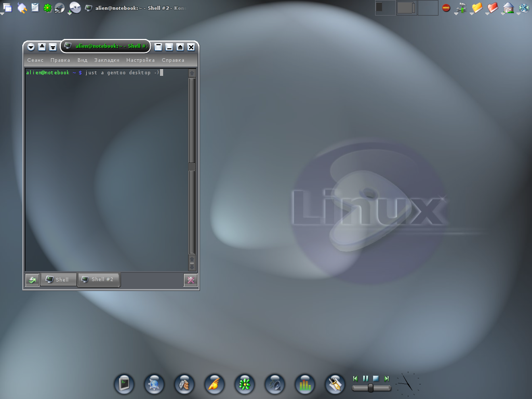Open the yellow folder icon in top panel
Screen dimensions: 532x399
(477, 7)
